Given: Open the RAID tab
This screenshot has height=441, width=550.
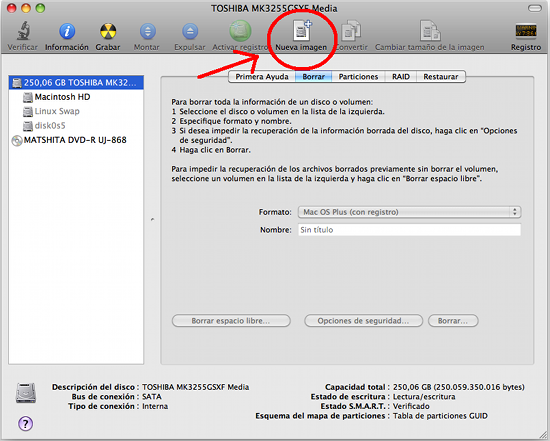Looking at the screenshot, I should [x=401, y=76].
